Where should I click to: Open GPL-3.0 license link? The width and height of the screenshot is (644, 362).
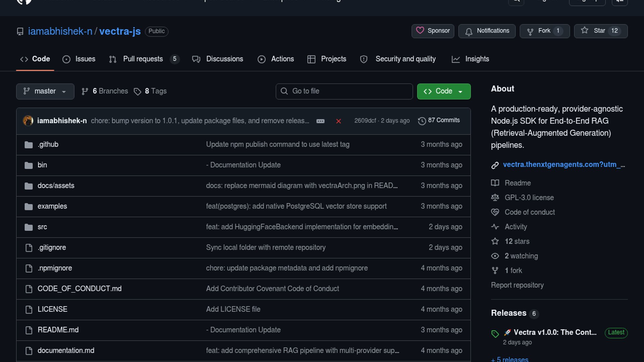(529, 198)
